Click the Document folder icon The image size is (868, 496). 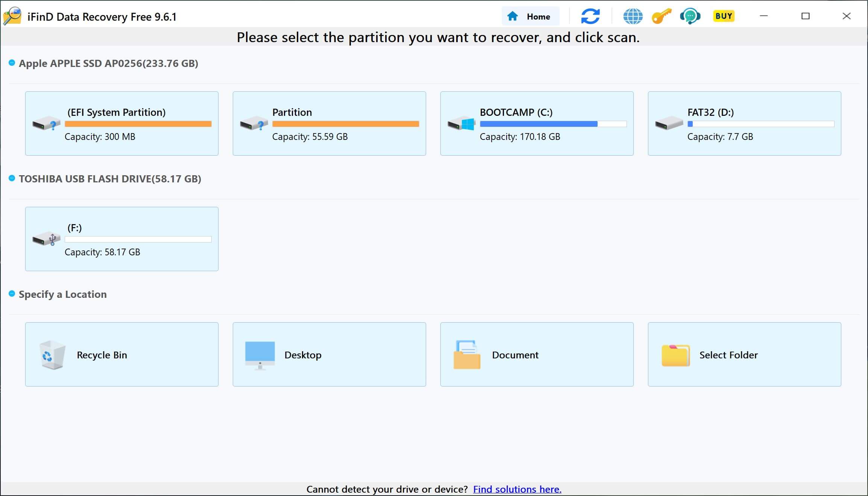pos(467,355)
